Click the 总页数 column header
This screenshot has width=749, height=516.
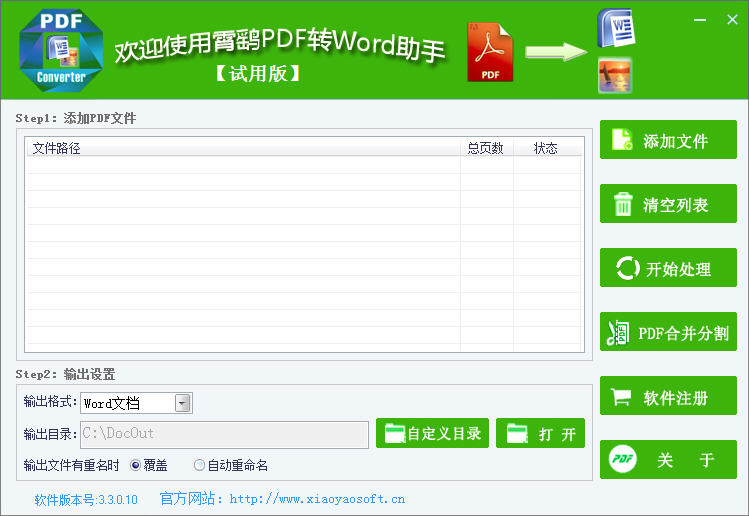[487, 148]
